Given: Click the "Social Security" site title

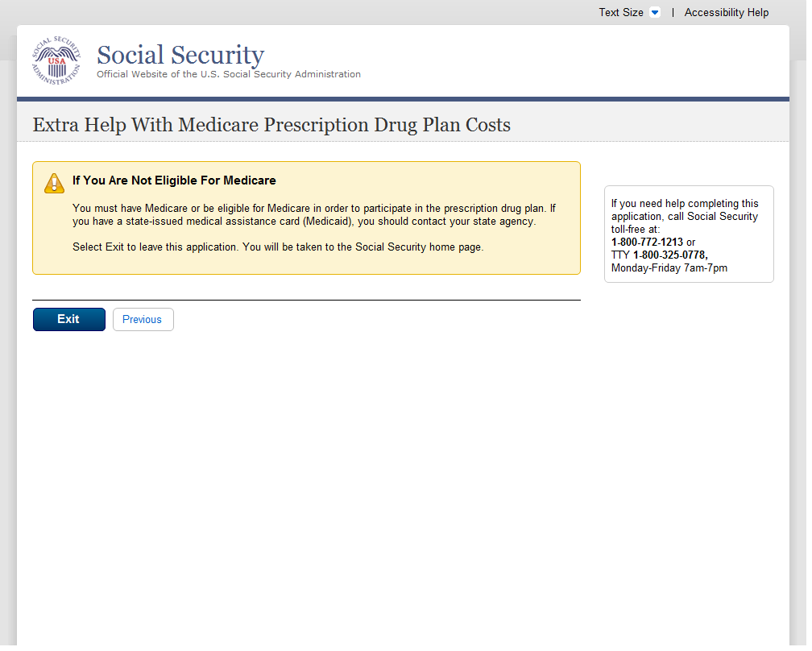Looking at the screenshot, I should click(x=180, y=55).
